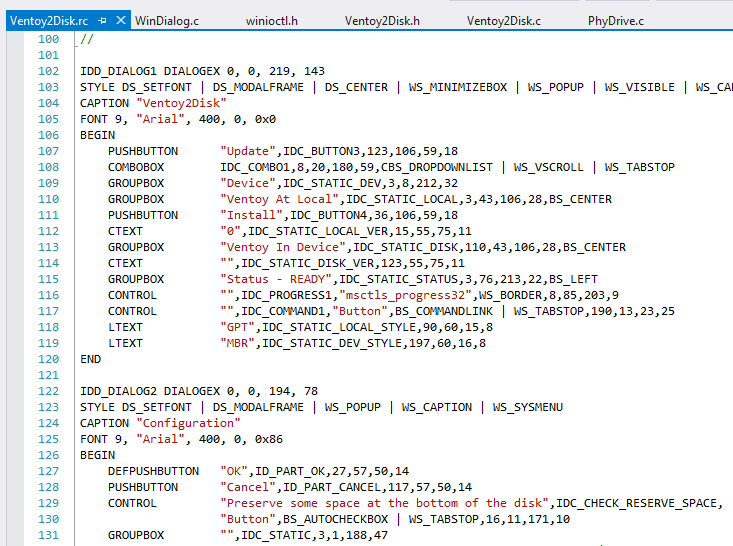733x546 pixels.
Task: Click the "Configuration" caption string
Action: (x=188, y=423)
